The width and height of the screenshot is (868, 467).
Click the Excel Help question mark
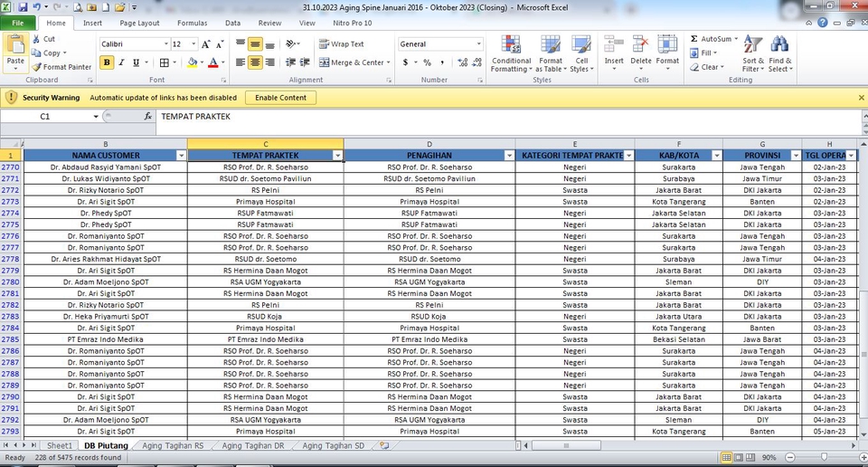[822, 23]
